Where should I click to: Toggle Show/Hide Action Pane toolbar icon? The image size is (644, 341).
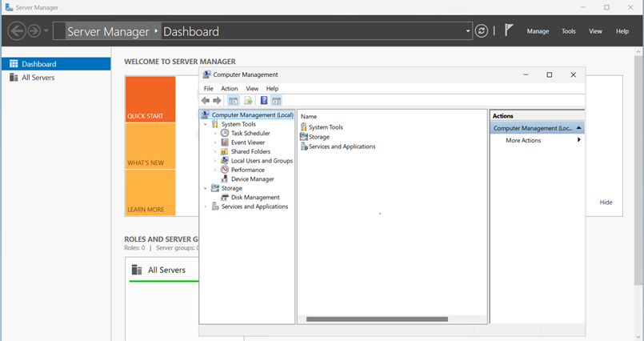(x=277, y=101)
